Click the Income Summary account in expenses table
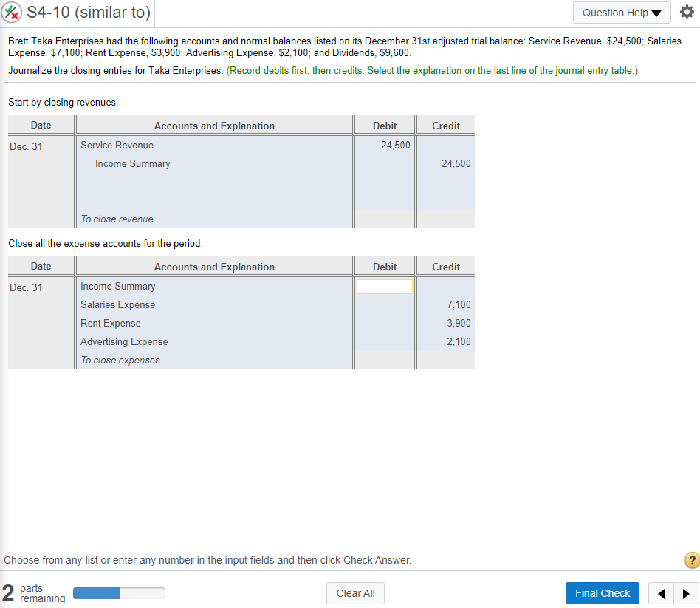This screenshot has width=700, height=608. pyautogui.click(x=118, y=287)
